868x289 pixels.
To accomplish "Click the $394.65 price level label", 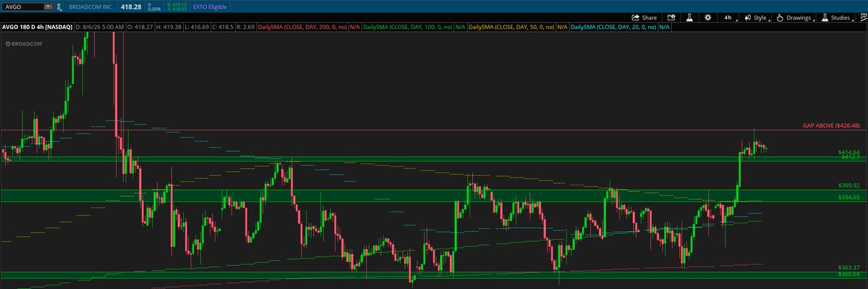I will pyautogui.click(x=848, y=197).
